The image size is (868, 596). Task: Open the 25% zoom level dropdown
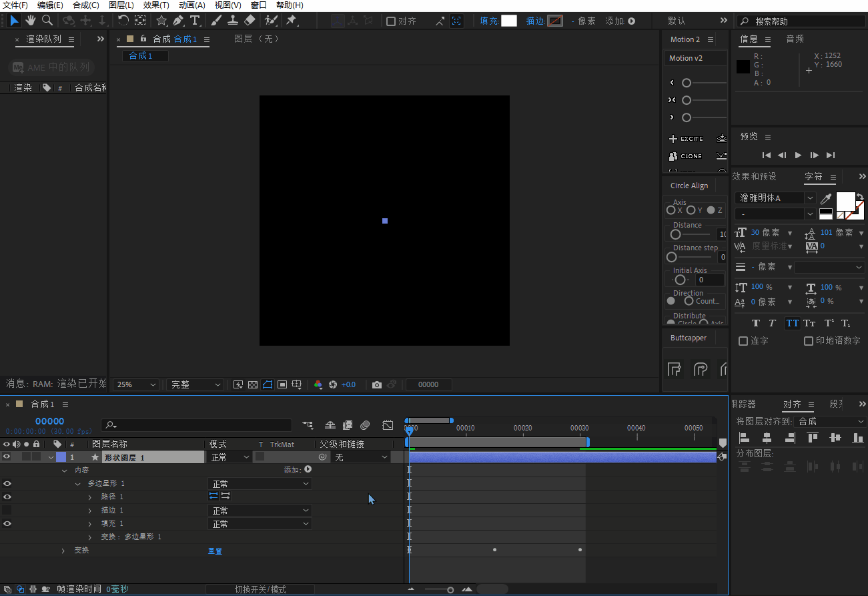137,384
